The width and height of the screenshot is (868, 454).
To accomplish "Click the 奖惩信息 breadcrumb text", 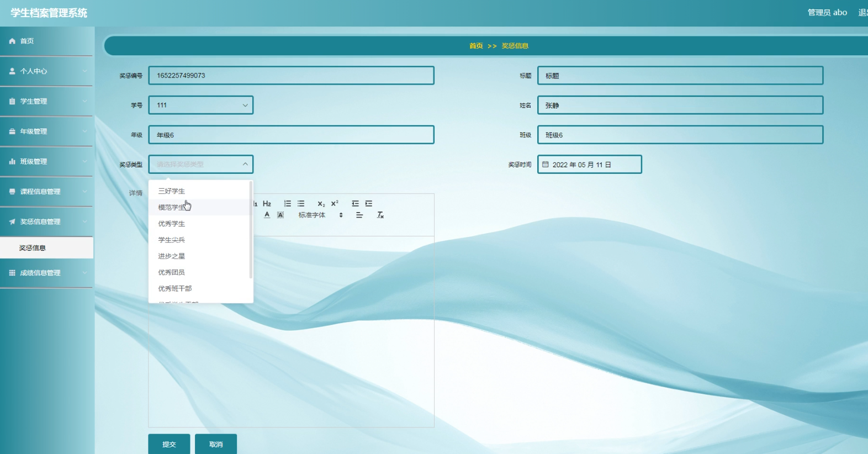I will tap(515, 46).
